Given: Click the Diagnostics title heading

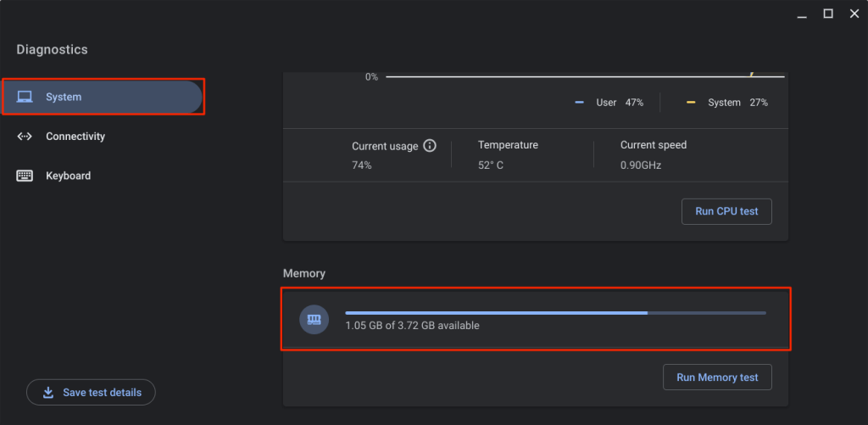Looking at the screenshot, I should point(52,50).
